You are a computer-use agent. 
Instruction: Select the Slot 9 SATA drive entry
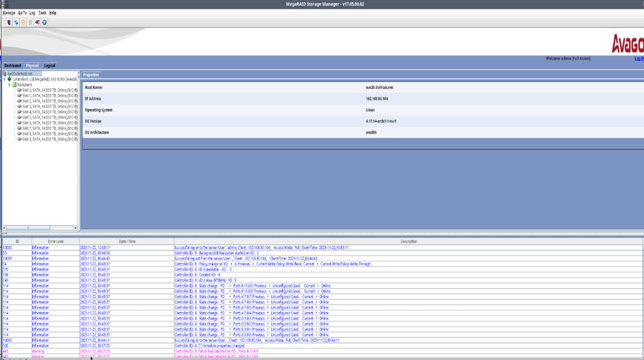[x=48, y=139]
